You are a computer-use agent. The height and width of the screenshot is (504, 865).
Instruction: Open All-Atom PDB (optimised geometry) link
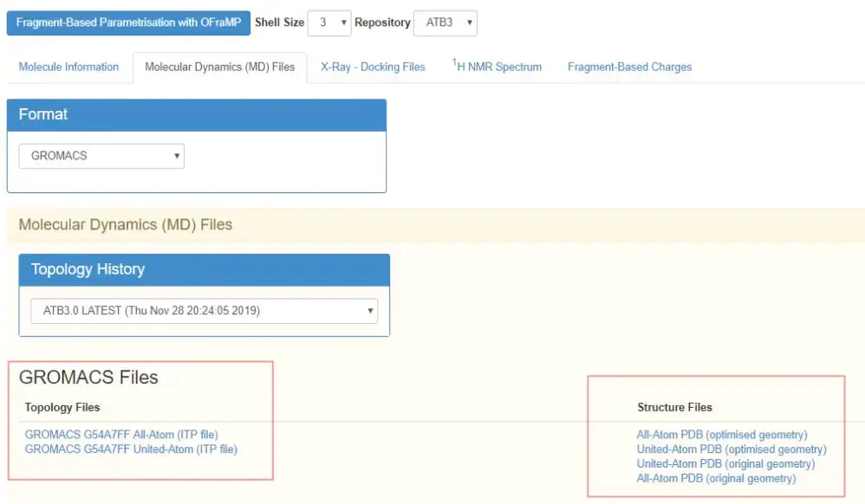pos(722,435)
